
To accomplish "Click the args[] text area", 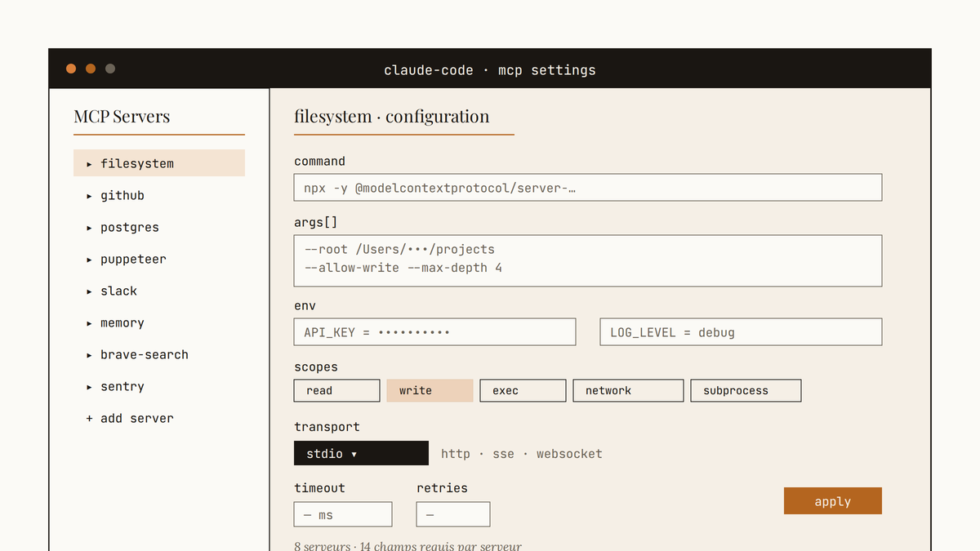I will (x=588, y=260).
